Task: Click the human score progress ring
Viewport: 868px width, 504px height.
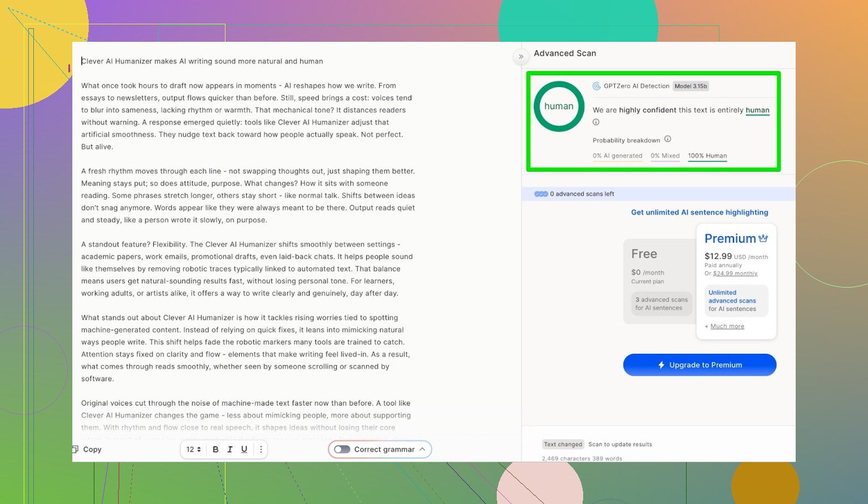Action: [559, 106]
